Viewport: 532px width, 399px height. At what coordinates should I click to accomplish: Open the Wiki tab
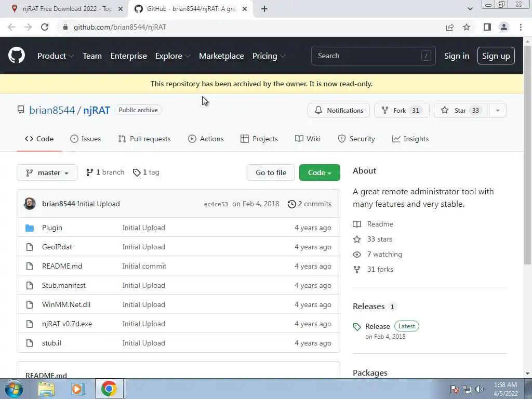tap(308, 139)
